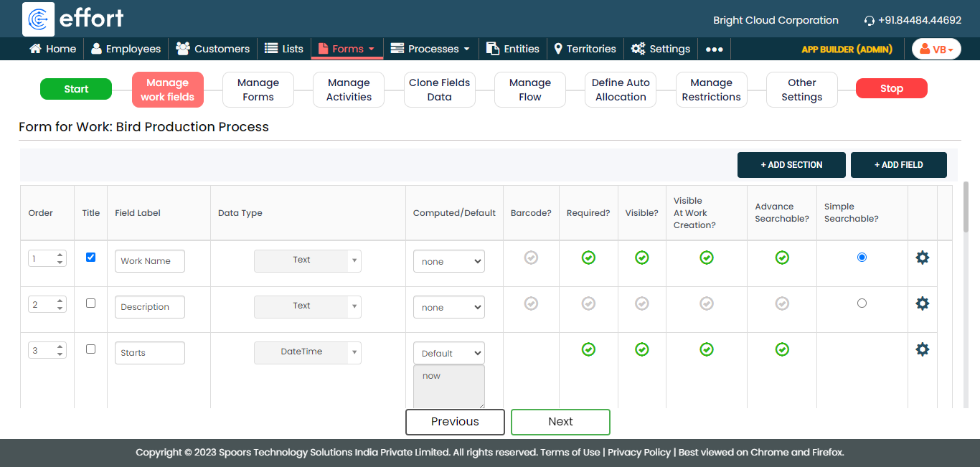Toggle Visible check icon for Starts row

click(642, 349)
